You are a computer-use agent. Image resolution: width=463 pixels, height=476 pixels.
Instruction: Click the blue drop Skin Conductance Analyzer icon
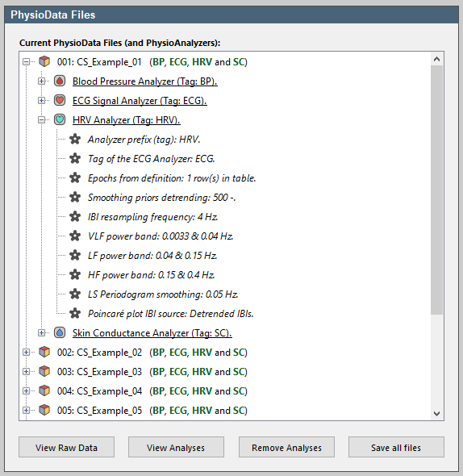point(60,332)
